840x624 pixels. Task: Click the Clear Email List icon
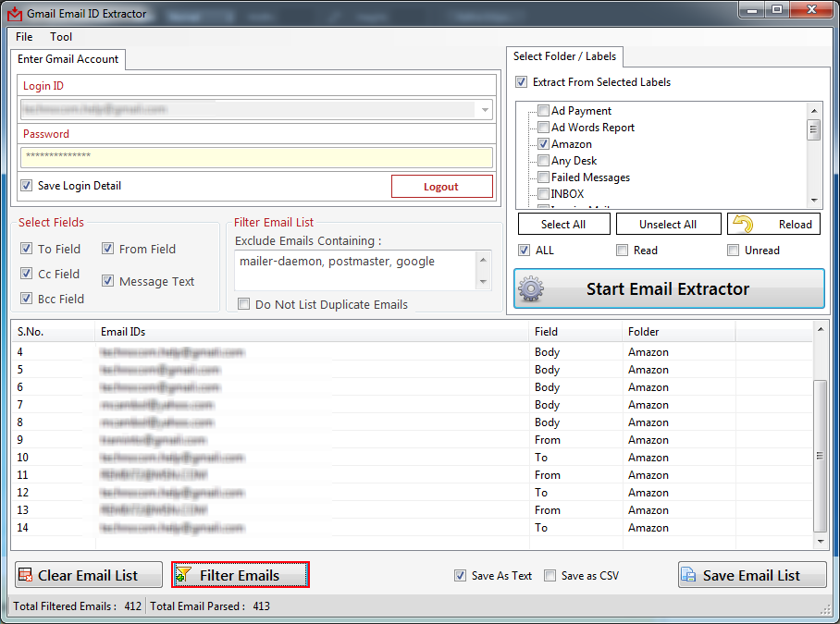(x=25, y=575)
